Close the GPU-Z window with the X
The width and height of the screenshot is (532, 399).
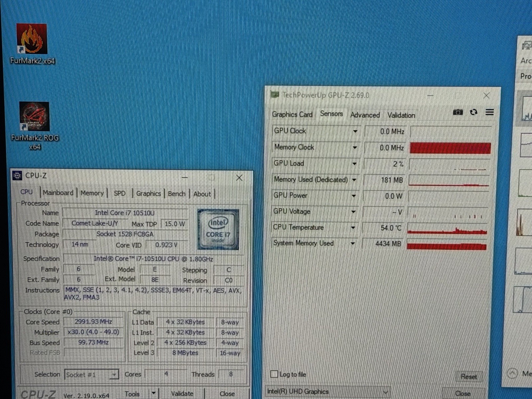tap(486, 96)
